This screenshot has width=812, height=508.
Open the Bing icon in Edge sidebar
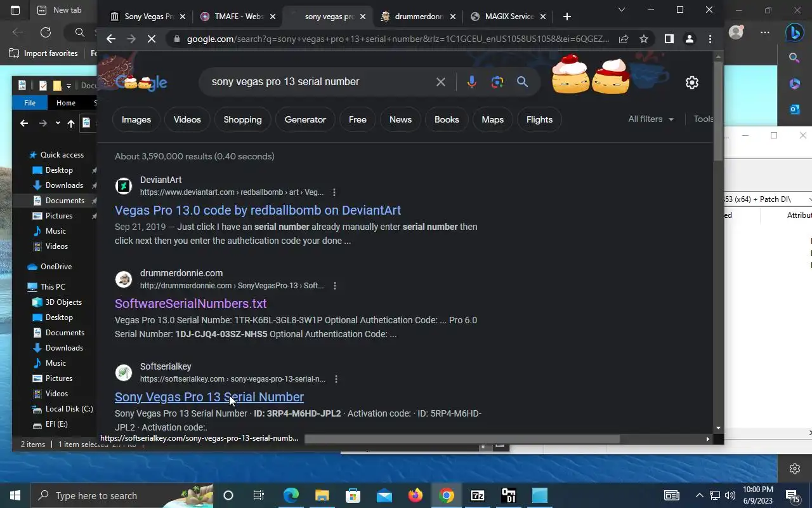coord(795,32)
